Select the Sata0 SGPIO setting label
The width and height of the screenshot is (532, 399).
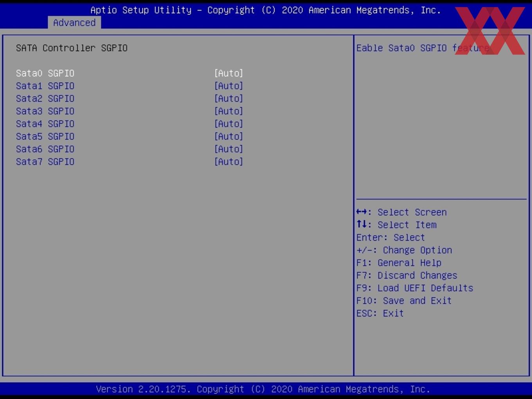[45, 73]
